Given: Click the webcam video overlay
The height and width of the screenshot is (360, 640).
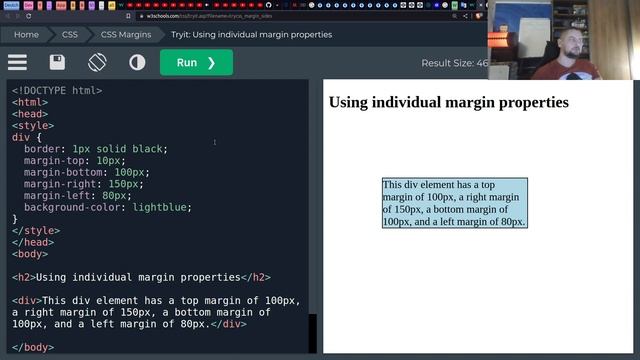Looking at the screenshot, I should (564, 40).
